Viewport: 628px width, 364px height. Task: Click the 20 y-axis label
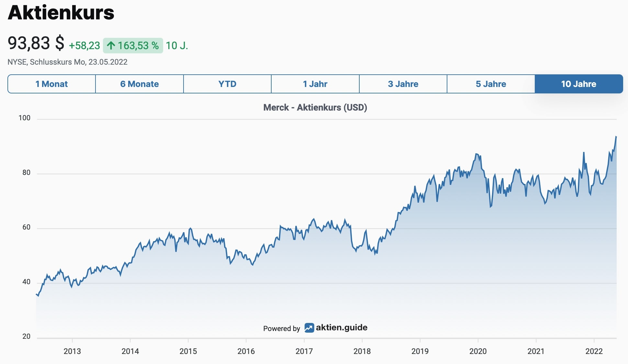pos(27,337)
